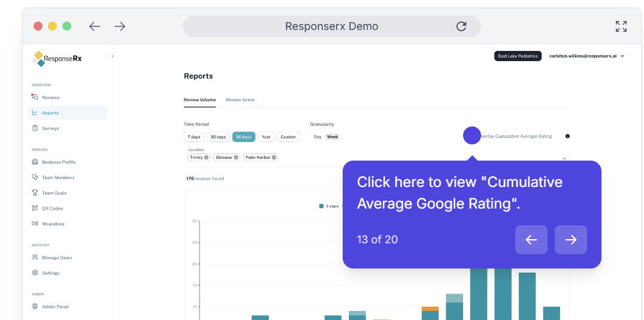The width and height of the screenshot is (644, 320).
Task: Click the East Lake Pediatrics badge
Action: (x=518, y=56)
